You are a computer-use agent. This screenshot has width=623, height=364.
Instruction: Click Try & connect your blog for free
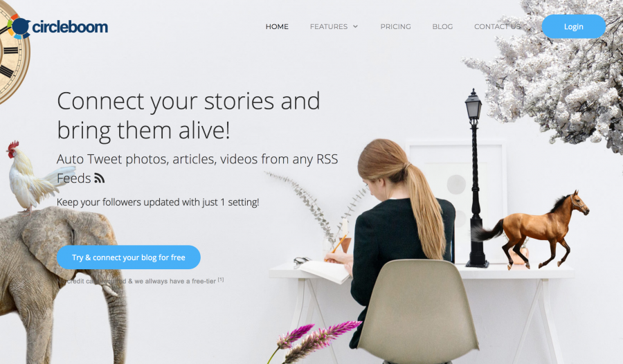tap(128, 257)
